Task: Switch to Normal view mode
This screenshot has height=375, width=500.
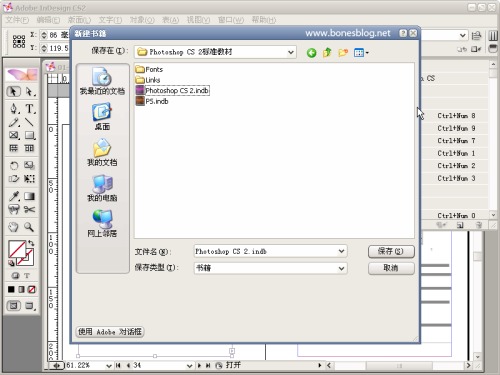Action: click(13, 305)
